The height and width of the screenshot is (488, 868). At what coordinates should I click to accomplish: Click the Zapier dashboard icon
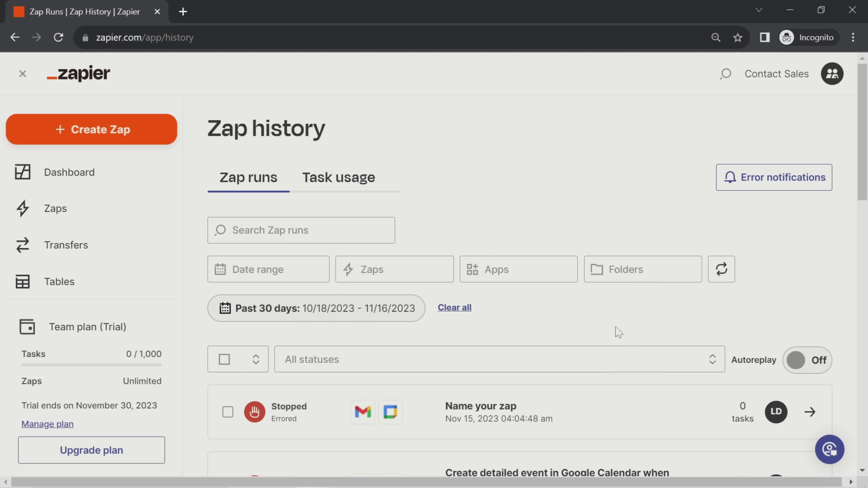pyautogui.click(x=23, y=172)
